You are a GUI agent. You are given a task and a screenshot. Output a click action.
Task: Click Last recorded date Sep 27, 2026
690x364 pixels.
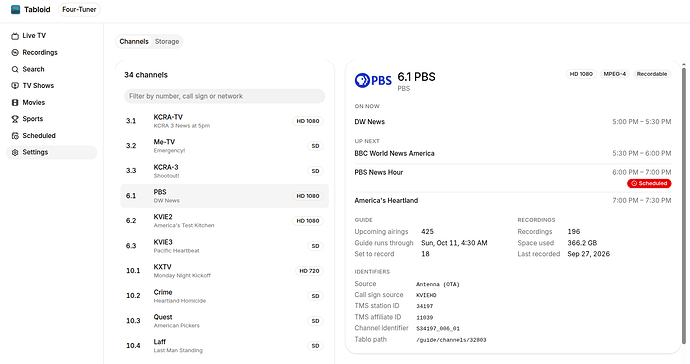[588, 254]
